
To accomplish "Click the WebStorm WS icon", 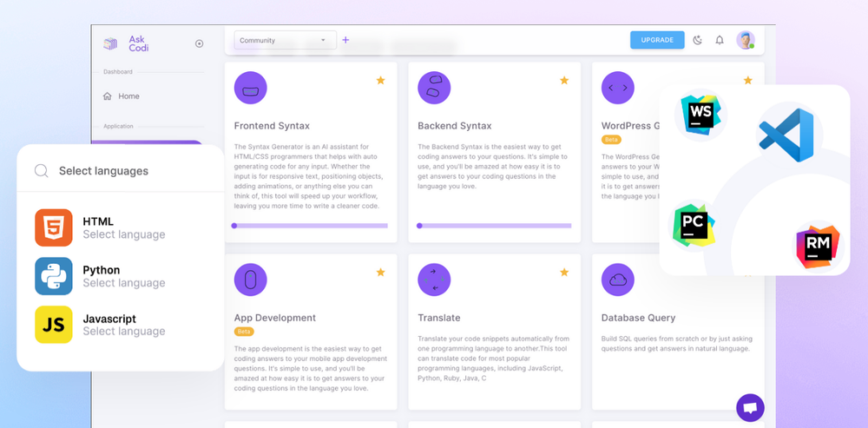I will (x=700, y=115).
